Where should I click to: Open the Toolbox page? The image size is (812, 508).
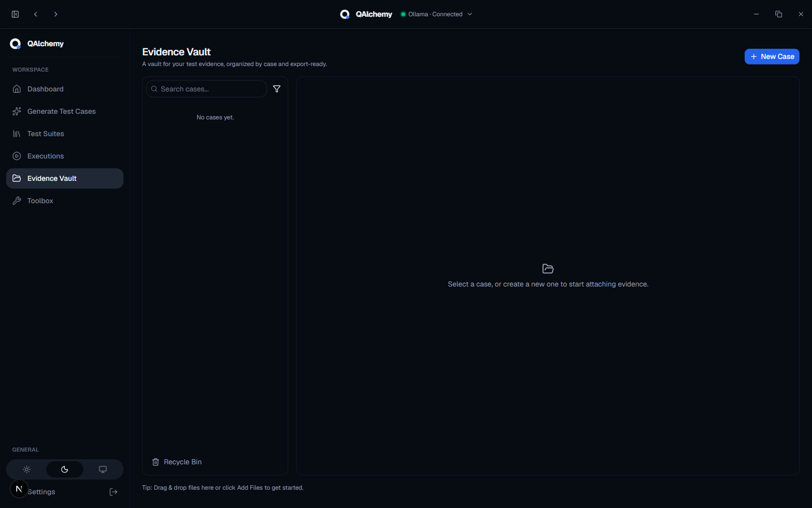[x=64, y=201]
